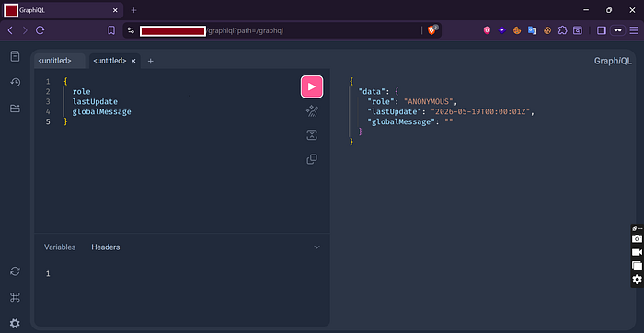The image size is (644, 333).
Task: Toggle the browser sidebar panel
Action: (x=602, y=30)
